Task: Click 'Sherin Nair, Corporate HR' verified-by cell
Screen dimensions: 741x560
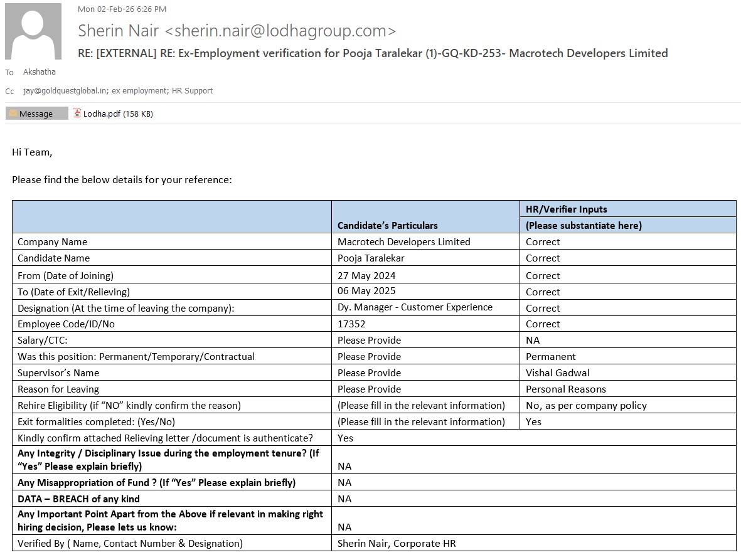Action: point(397,544)
